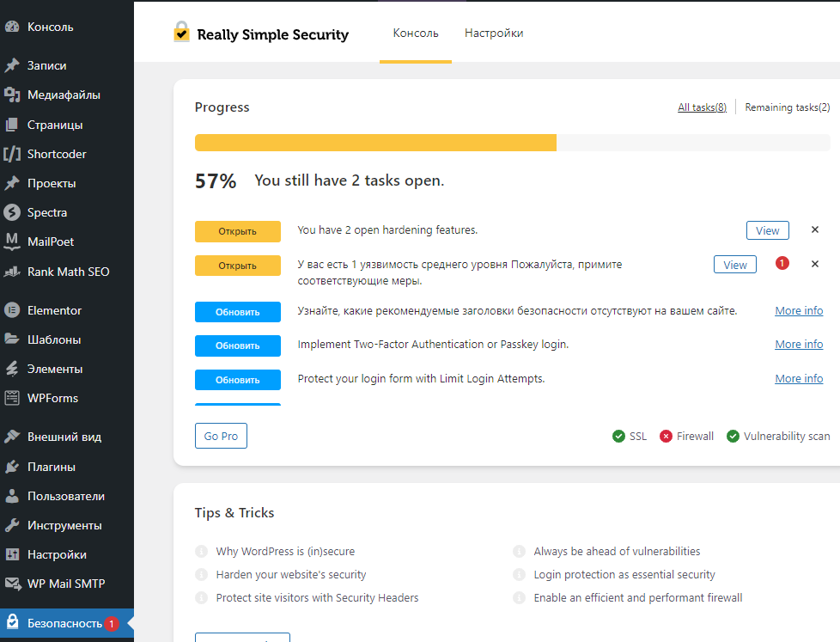Image resolution: width=840 pixels, height=642 pixels.
Task: Click the green Vulnerability scan checkmark
Action: pyautogui.click(x=733, y=437)
